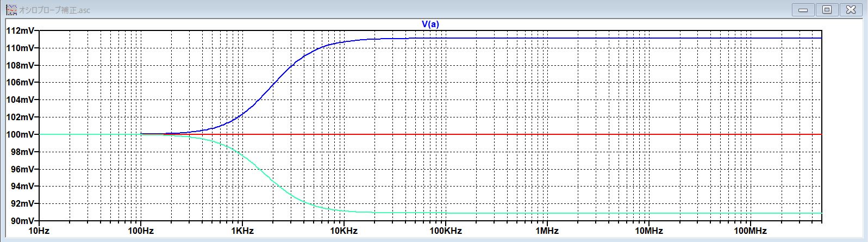Click the LTspice window title icon
Image resolution: width=868 pixels, height=242 pixels.
tap(10, 10)
